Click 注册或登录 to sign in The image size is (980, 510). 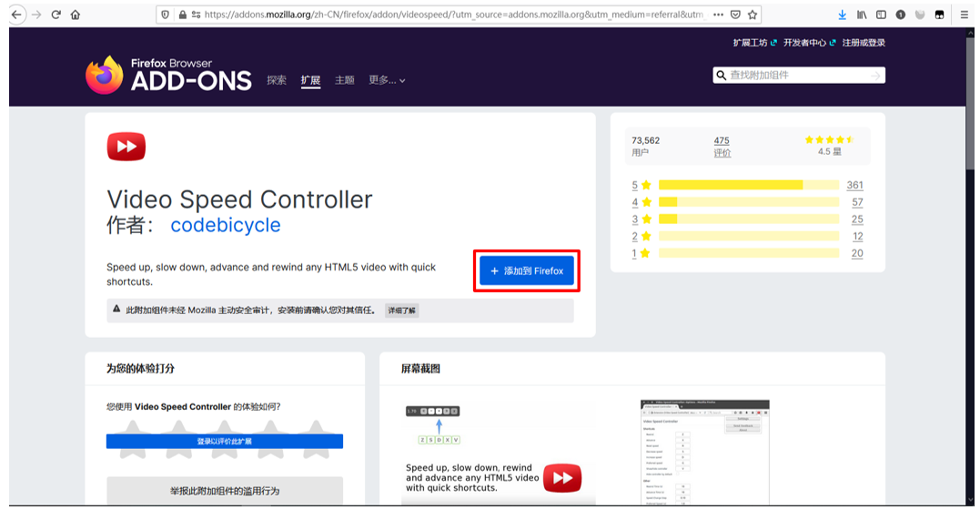pyautogui.click(x=864, y=43)
